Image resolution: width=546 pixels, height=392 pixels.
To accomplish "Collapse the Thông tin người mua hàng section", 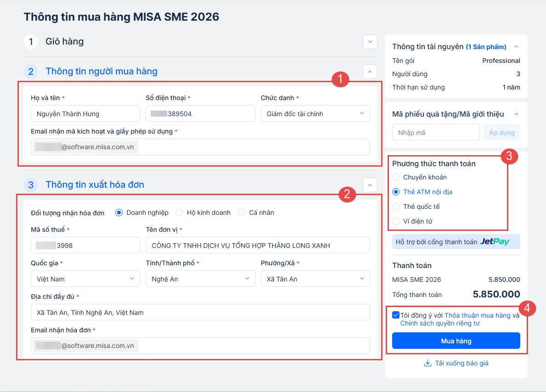I will pyautogui.click(x=370, y=71).
